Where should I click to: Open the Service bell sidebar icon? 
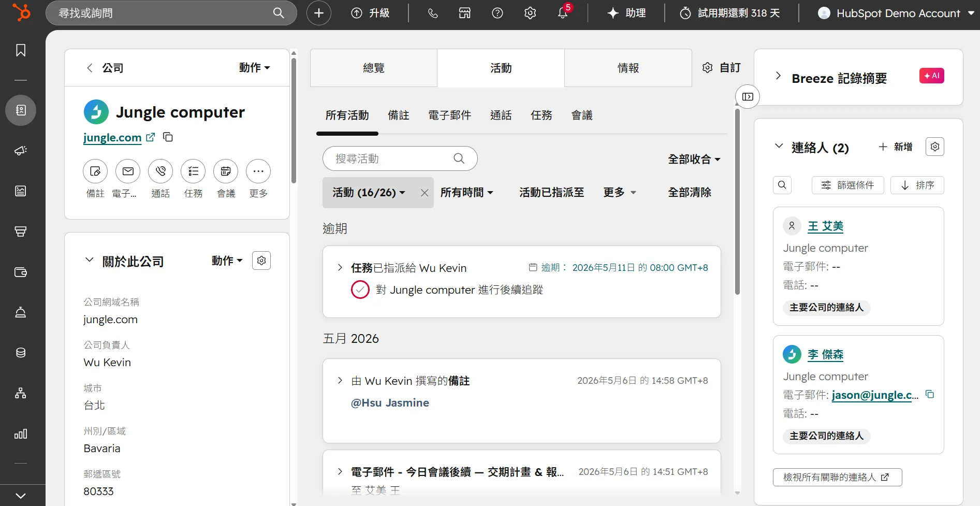tap(21, 312)
